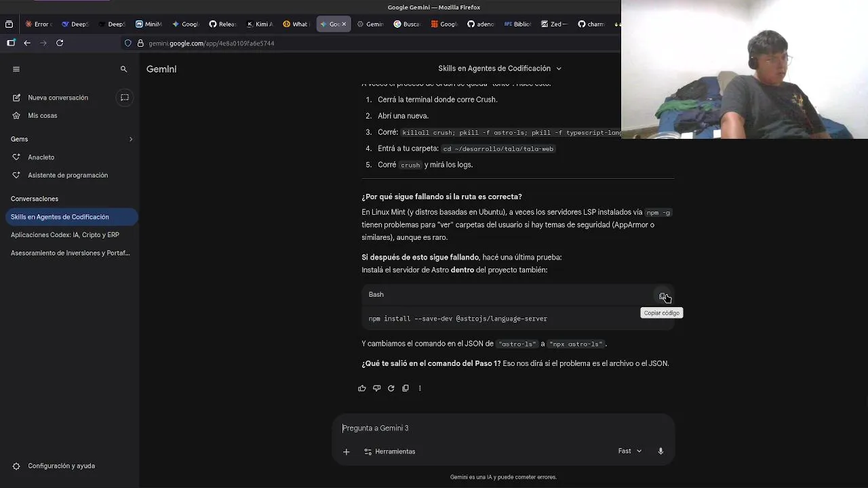Click the Gemini logo text

tap(161, 69)
